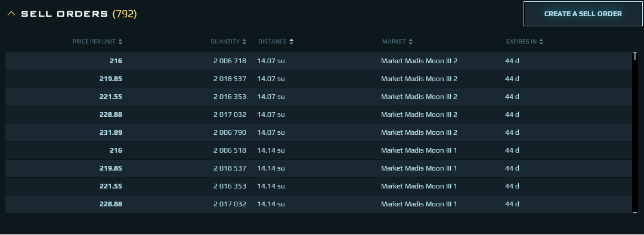Image resolution: width=644 pixels, height=235 pixels.
Task: Select first 216 order at Moon III 2
Action: [318, 61]
